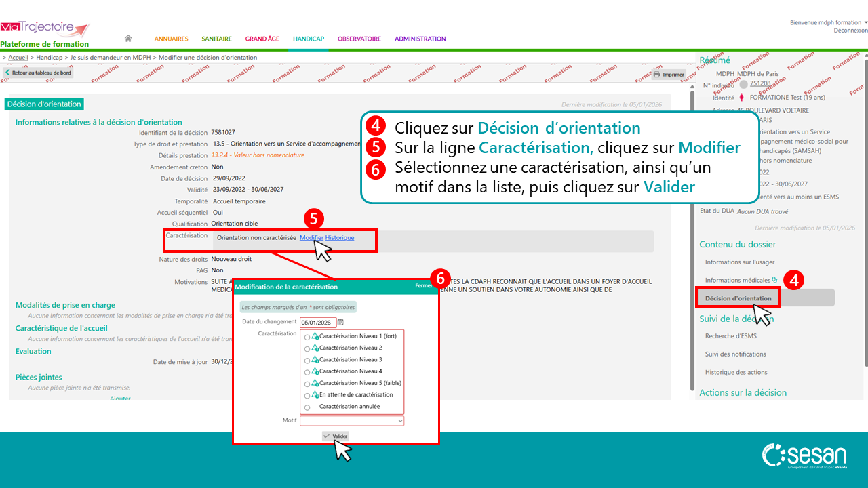Image resolution: width=868 pixels, height=488 pixels.
Task: Click the warning triangle icon for Niveau 1
Action: click(x=315, y=336)
